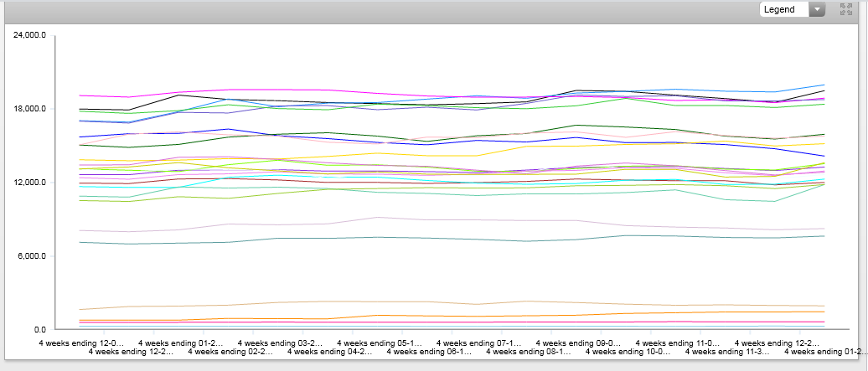The height and width of the screenshot is (371, 868).
Task: Click the 24,000.0 y-axis label
Action: click(28, 36)
